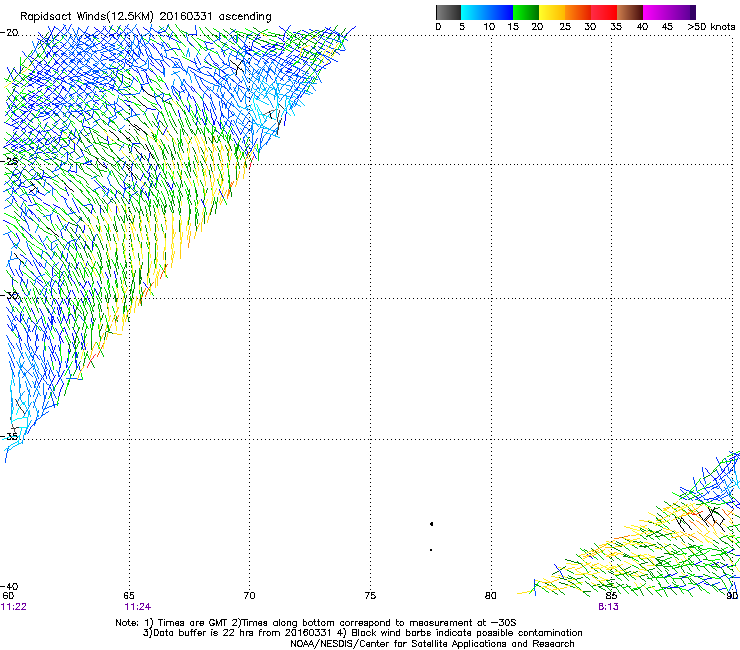The image size is (740, 650).
Task: Click the 8:13 overpass time label
Action: pos(608,607)
